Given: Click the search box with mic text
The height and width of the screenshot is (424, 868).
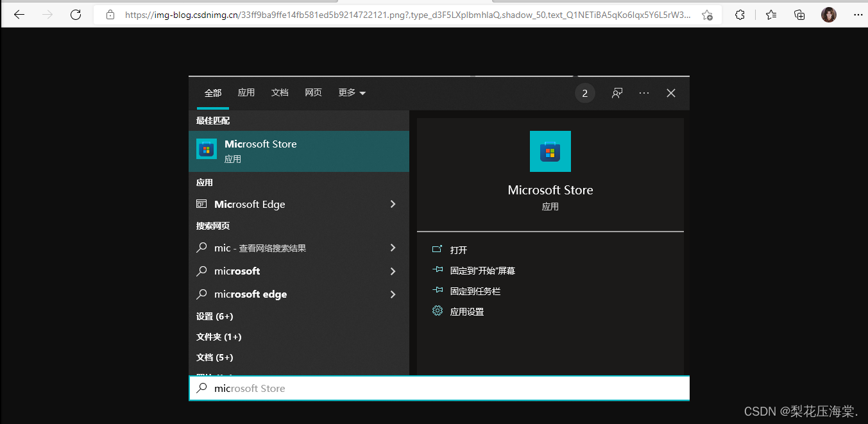Looking at the screenshot, I should 439,388.
